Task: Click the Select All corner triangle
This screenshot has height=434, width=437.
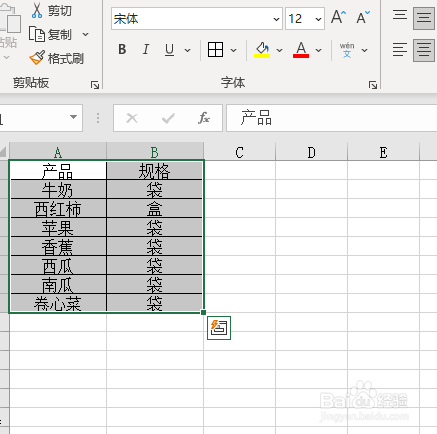Action: [4, 152]
